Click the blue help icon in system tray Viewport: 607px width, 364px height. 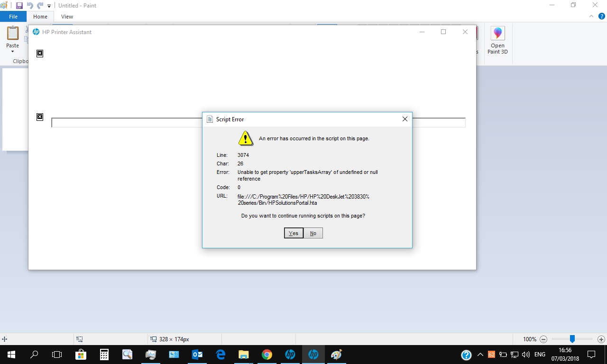point(466,355)
